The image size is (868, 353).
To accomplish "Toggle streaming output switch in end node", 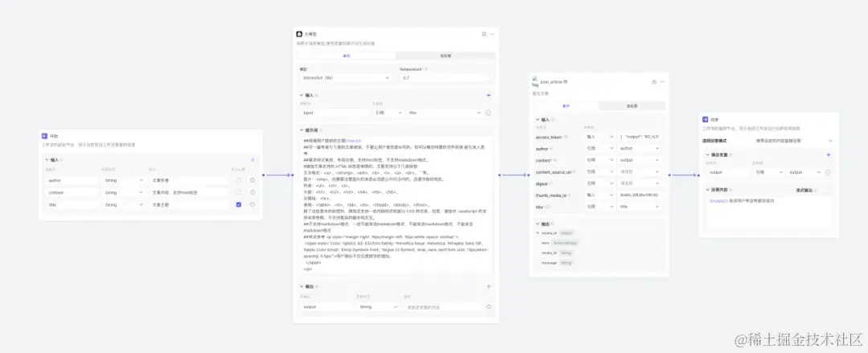I will (x=823, y=190).
